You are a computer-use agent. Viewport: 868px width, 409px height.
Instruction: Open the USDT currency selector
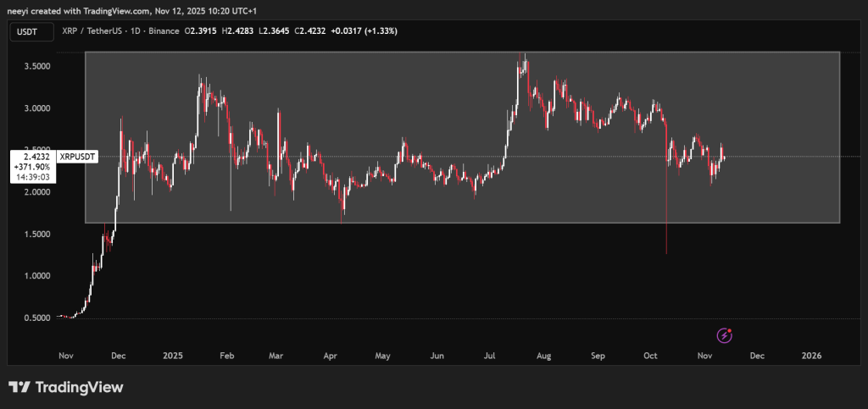(x=30, y=31)
